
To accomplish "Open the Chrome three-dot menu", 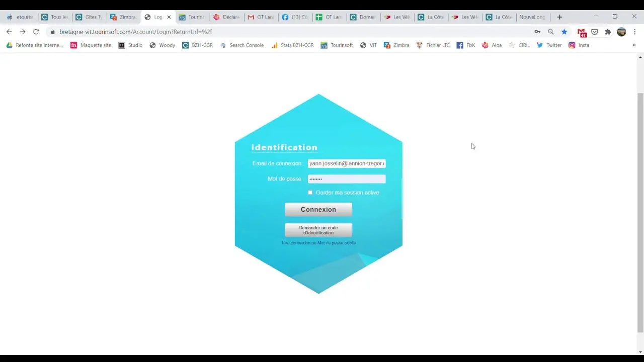I will pyautogui.click(x=634, y=32).
